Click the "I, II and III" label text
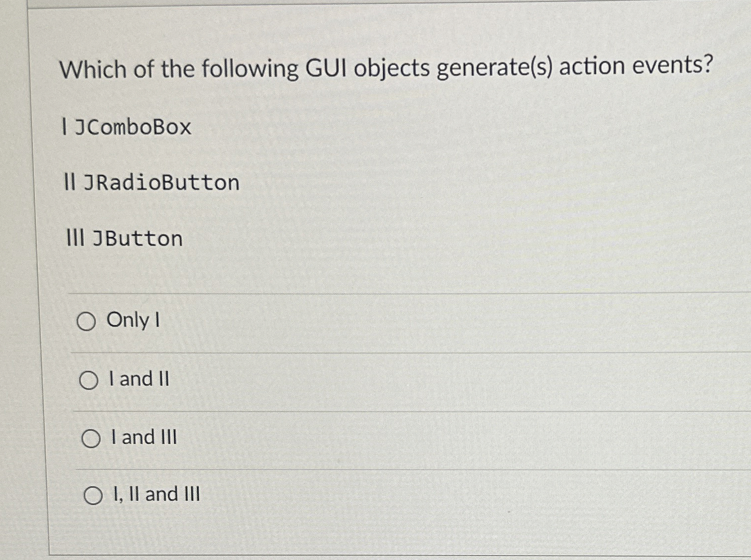751x560 pixels. (x=155, y=494)
